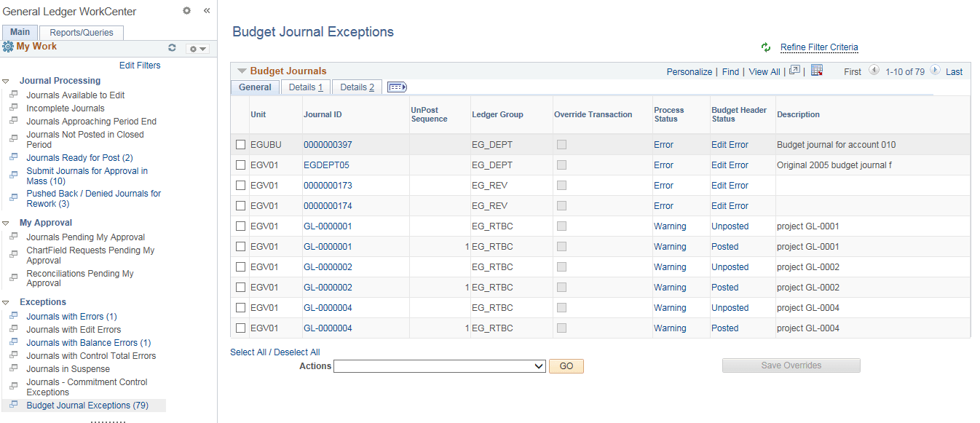Click the Select All link
Image resolution: width=980 pixels, height=423 pixels.
[248, 352]
